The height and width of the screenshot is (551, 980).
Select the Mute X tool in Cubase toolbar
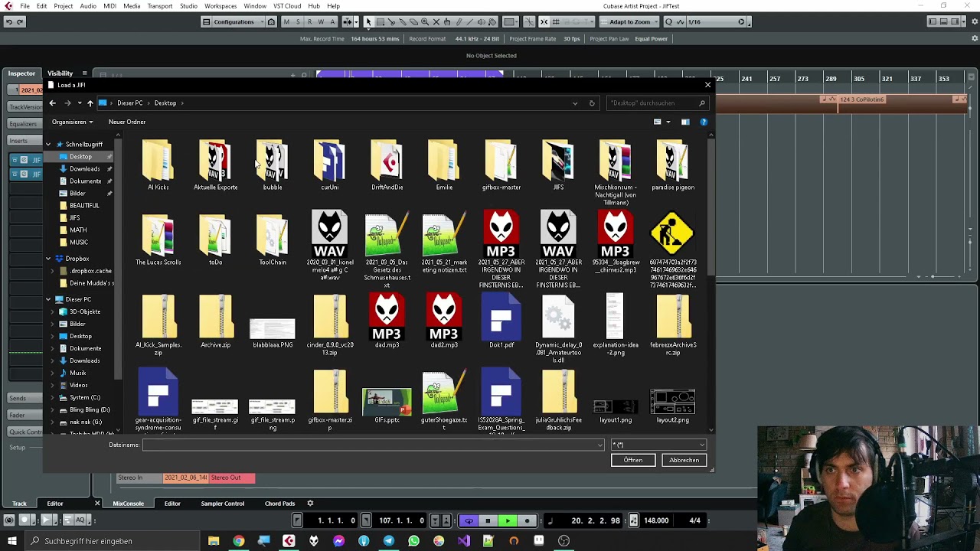click(436, 21)
